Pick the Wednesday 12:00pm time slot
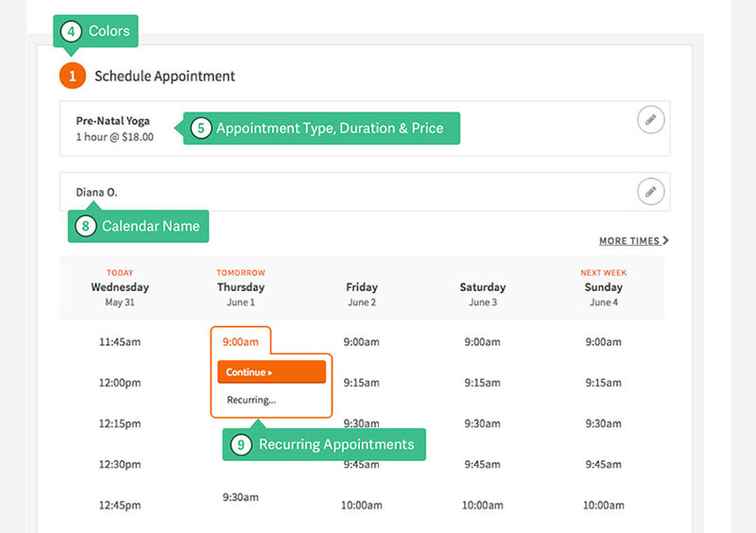The height and width of the screenshot is (533, 756). coord(120,383)
